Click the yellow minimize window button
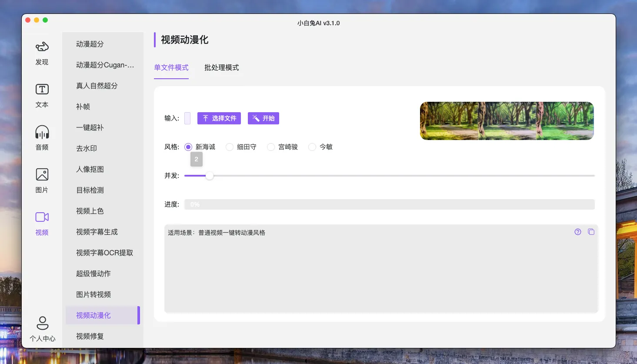The image size is (637, 364). pos(37,20)
